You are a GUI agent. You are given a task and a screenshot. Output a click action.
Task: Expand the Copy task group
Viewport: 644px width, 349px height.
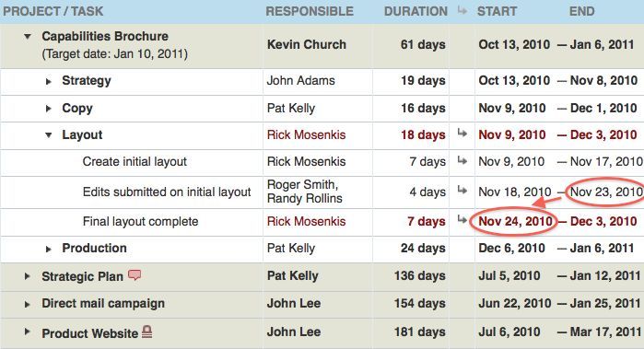(49, 109)
